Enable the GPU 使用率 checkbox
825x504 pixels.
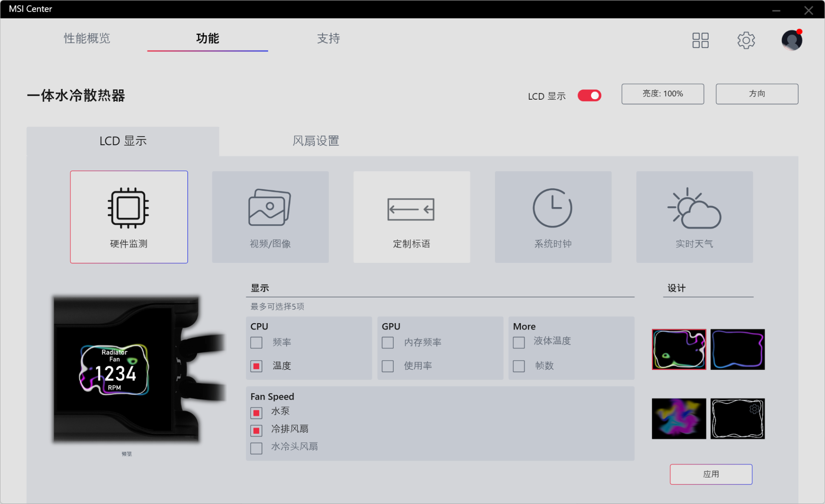point(388,366)
